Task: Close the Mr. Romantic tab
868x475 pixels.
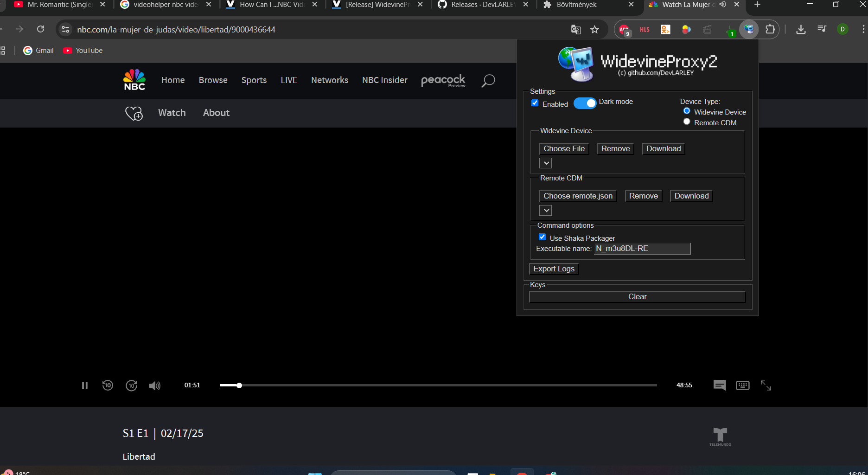Action: 102,5
